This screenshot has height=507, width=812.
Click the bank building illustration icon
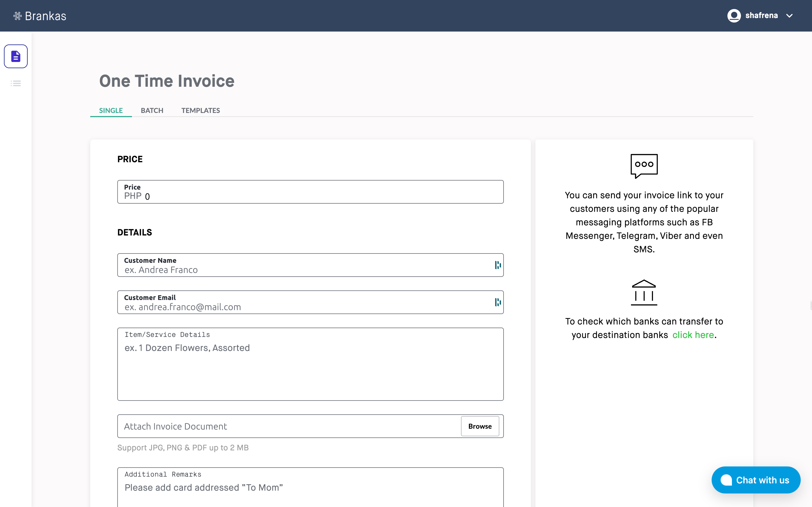(644, 292)
